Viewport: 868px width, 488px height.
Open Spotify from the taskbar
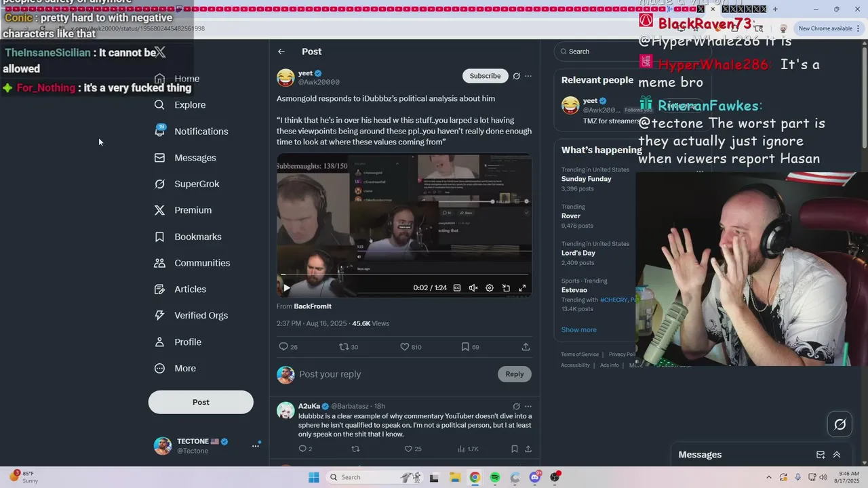point(495,477)
